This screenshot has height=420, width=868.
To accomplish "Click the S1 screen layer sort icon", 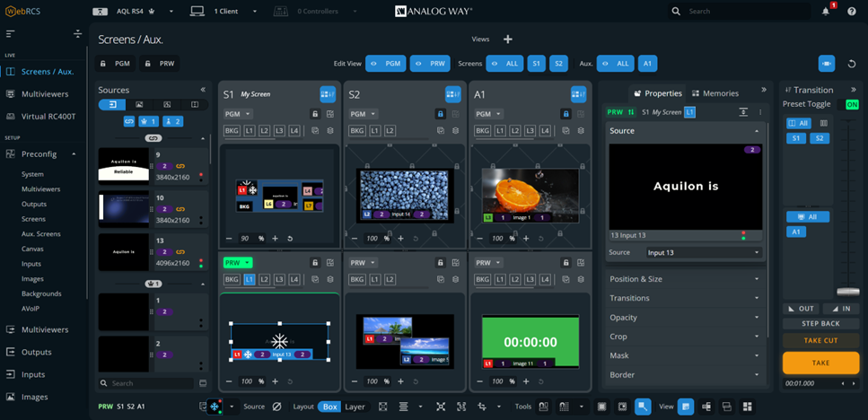I will [x=328, y=94].
